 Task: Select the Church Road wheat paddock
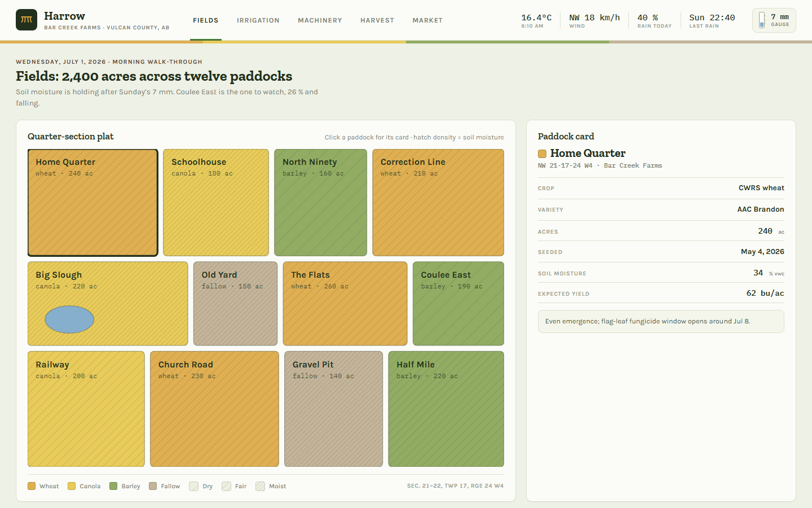point(214,409)
